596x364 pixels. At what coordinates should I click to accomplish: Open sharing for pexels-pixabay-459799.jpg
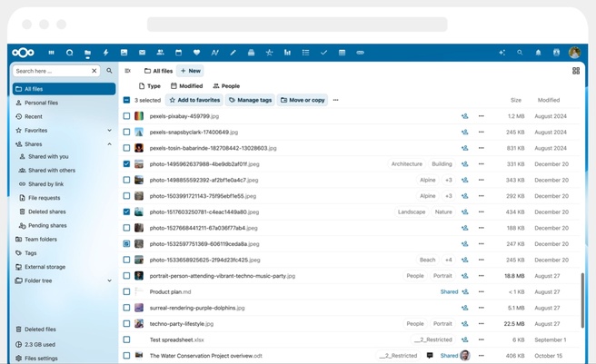[464, 116]
